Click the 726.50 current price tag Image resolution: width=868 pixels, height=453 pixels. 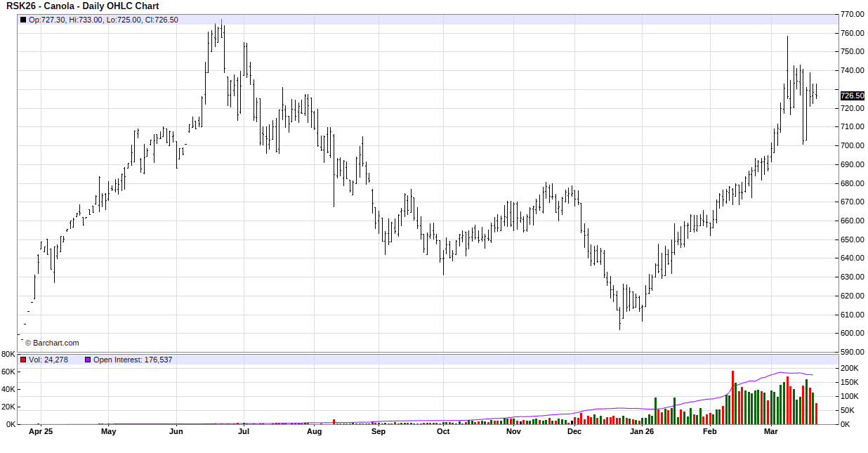pyautogui.click(x=852, y=96)
